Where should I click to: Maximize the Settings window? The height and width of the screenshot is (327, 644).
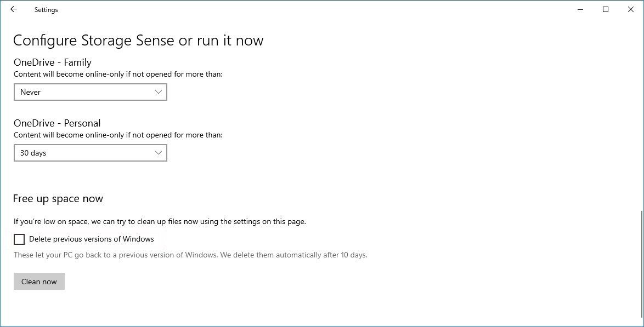point(606,9)
